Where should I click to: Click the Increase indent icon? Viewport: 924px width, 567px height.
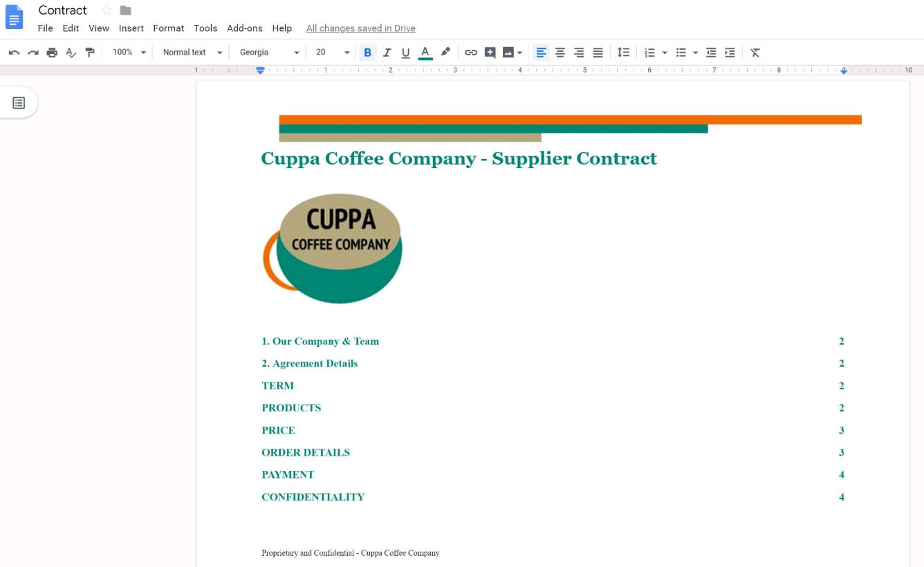[730, 53]
